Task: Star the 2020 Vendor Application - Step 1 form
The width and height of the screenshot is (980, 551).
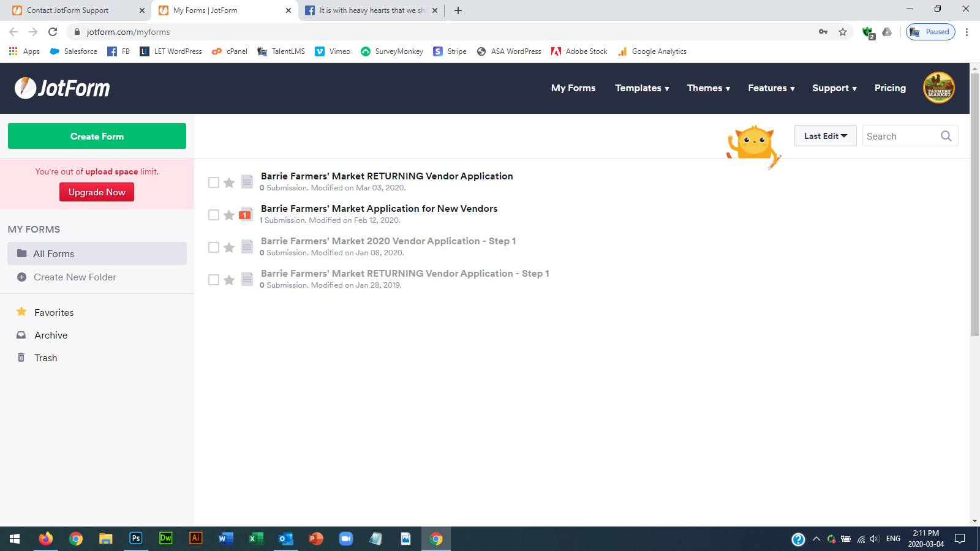Action: tap(229, 247)
